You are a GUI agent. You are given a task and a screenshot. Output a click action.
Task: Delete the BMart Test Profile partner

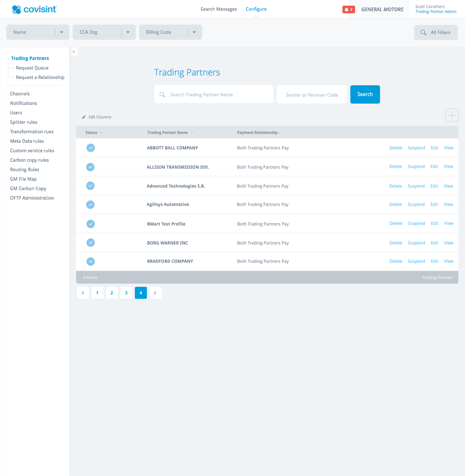(396, 223)
